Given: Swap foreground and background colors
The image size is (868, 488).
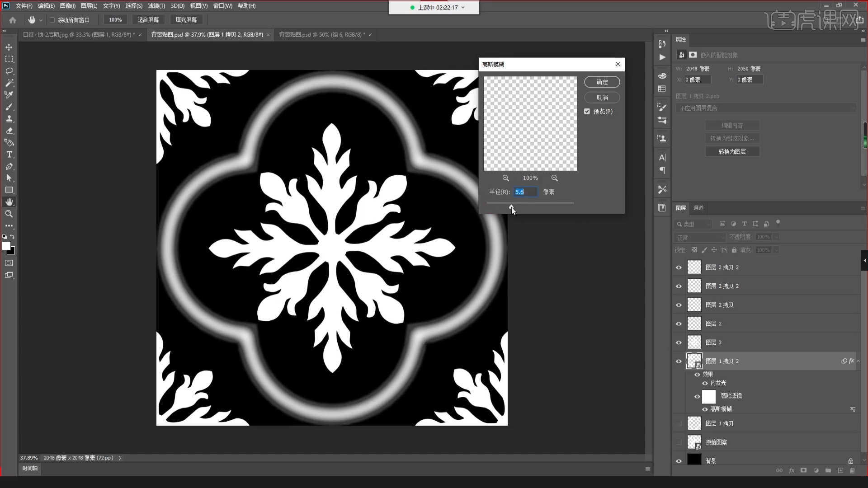Looking at the screenshot, I should [x=12, y=237].
